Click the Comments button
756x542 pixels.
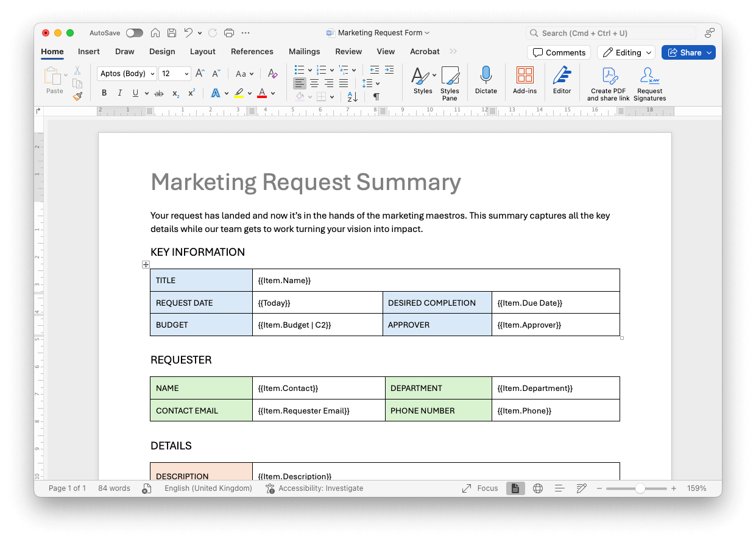[559, 52]
